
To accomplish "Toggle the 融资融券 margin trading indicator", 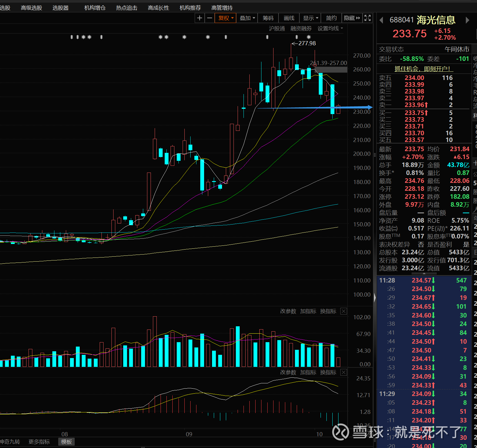I will click(301, 28).
